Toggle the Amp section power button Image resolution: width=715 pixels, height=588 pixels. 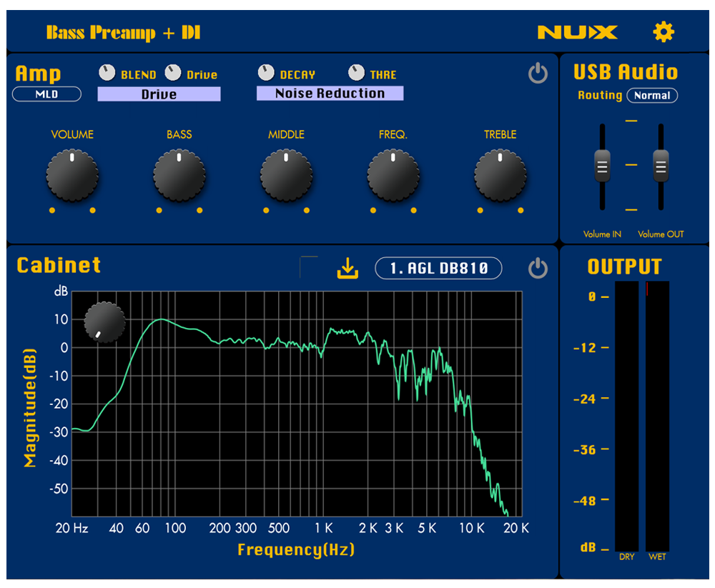pyautogui.click(x=538, y=74)
